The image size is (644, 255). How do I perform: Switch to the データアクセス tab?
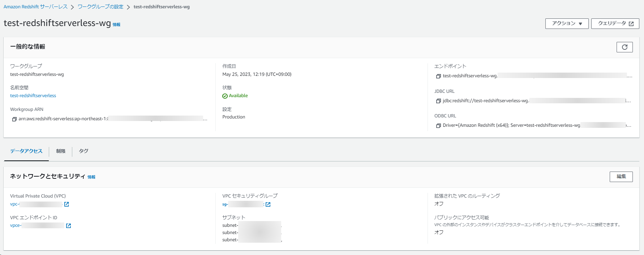(x=26, y=151)
